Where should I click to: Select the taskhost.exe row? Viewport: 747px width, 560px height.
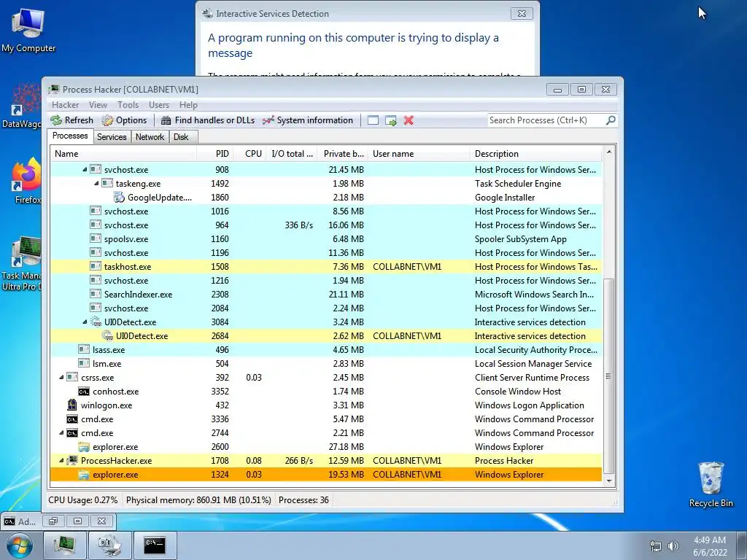click(326, 267)
